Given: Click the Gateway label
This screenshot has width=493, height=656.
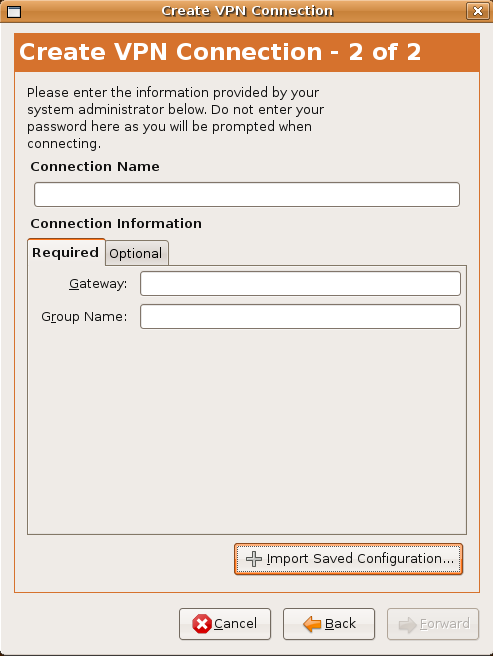Looking at the screenshot, I should pyautogui.click(x=98, y=284).
